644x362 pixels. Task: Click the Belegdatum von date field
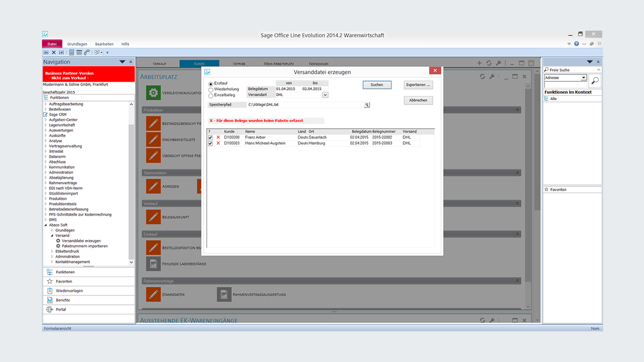(x=289, y=89)
